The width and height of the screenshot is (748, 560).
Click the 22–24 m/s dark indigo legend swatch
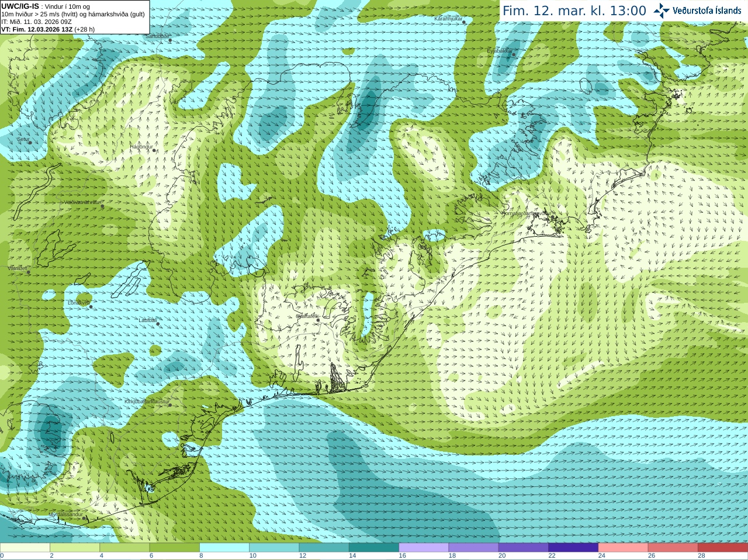pyautogui.click(x=574, y=548)
